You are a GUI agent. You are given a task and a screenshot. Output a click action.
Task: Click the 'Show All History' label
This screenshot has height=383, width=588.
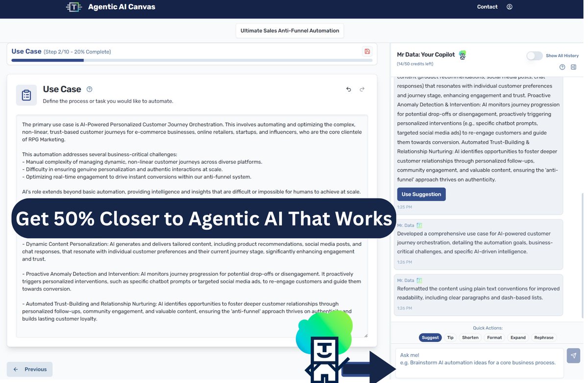562,56
